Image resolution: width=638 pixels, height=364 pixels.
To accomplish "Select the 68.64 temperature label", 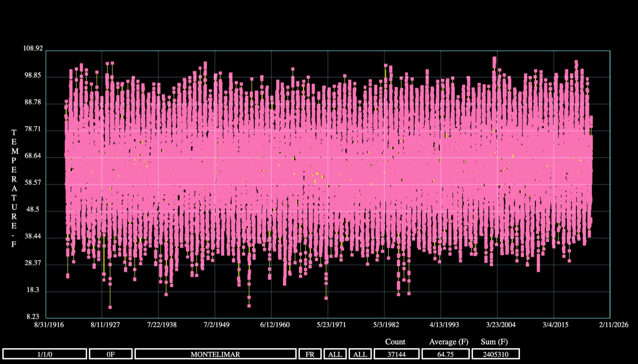I will [33, 156].
